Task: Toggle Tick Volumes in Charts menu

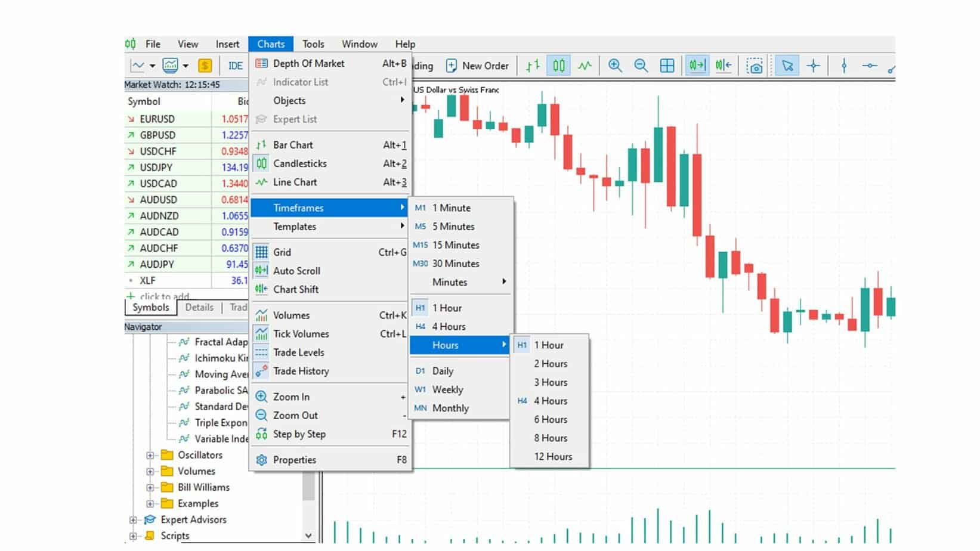Action: [x=331, y=334]
